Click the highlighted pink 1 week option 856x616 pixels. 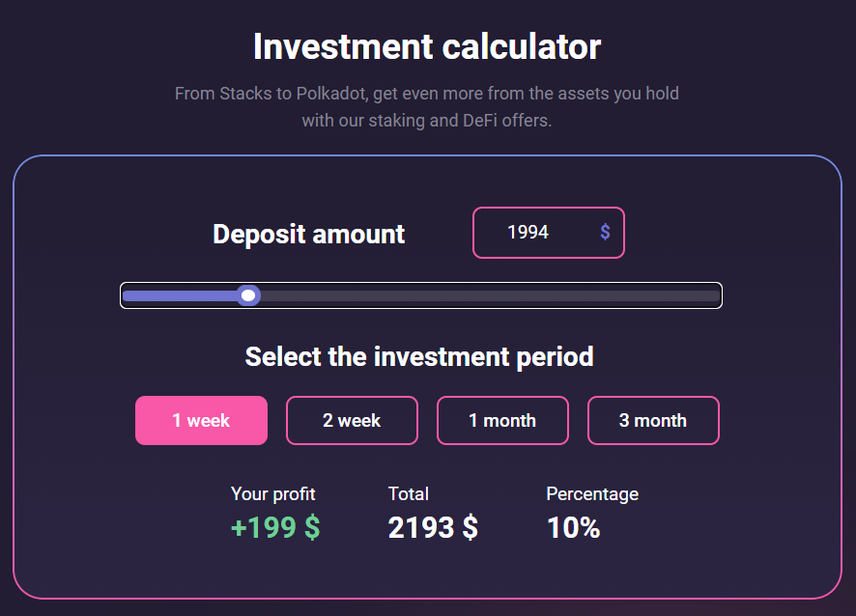pos(201,420)
